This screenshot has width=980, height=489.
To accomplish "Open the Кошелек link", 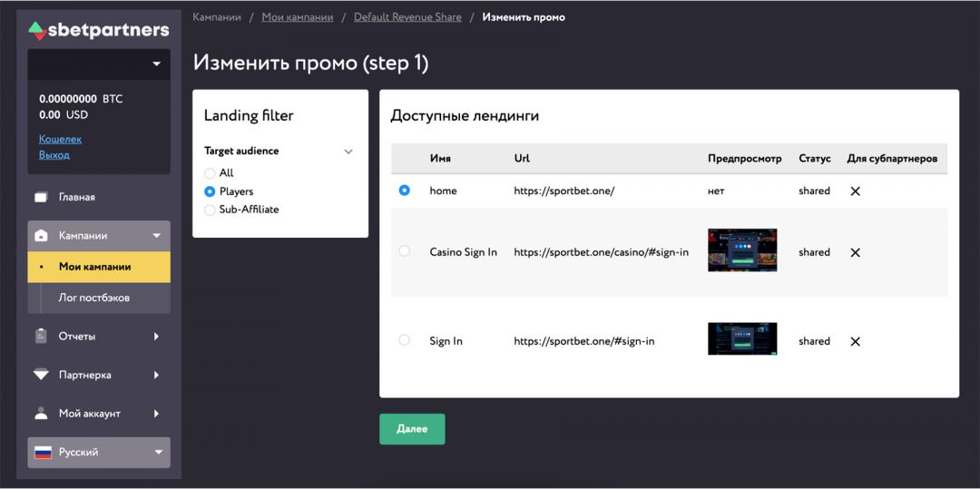I will (60, 140).
